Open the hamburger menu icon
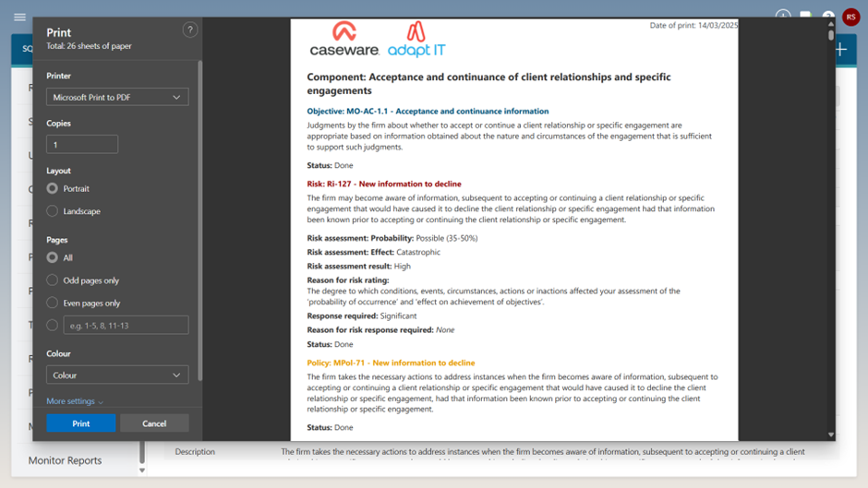The height and width of the screenshot is (488, 868). (19, 17)
